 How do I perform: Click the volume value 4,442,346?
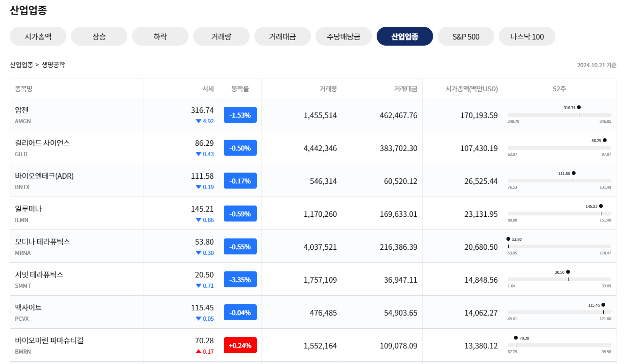(x=320, y=148)
